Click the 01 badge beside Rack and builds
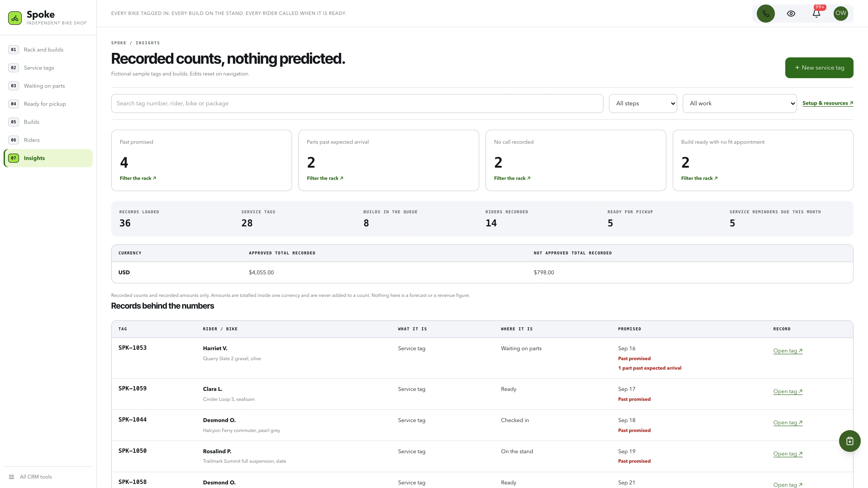This screenshot has width=868, height=488. point(14,49)
